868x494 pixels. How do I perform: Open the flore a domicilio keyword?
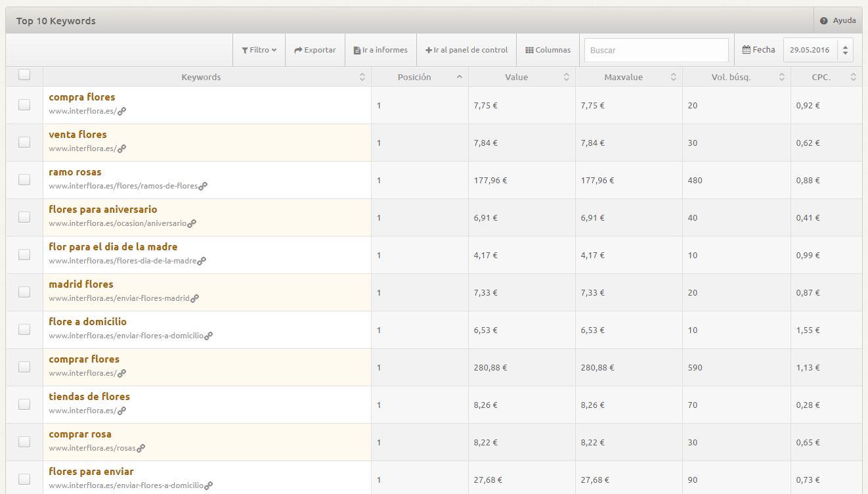(87, 322)
